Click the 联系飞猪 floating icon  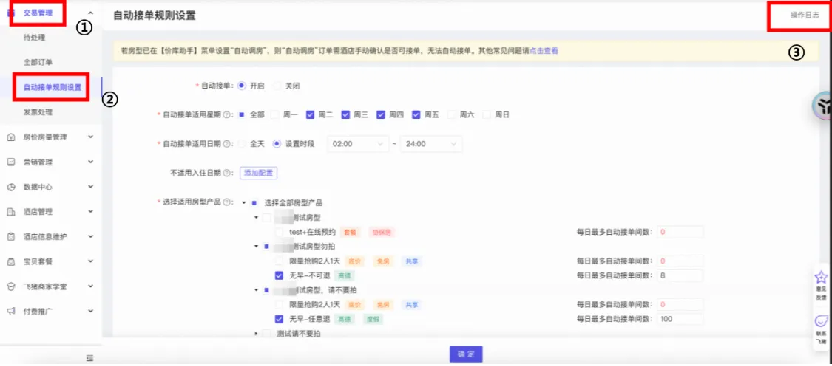[821, 321]
